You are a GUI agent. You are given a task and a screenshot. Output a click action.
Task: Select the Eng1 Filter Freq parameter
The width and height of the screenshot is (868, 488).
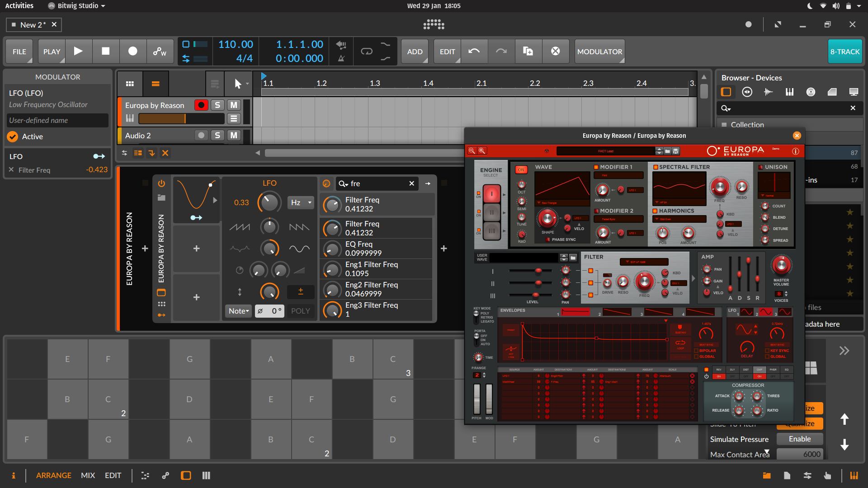pyautogui.click(x=376, y=269)
